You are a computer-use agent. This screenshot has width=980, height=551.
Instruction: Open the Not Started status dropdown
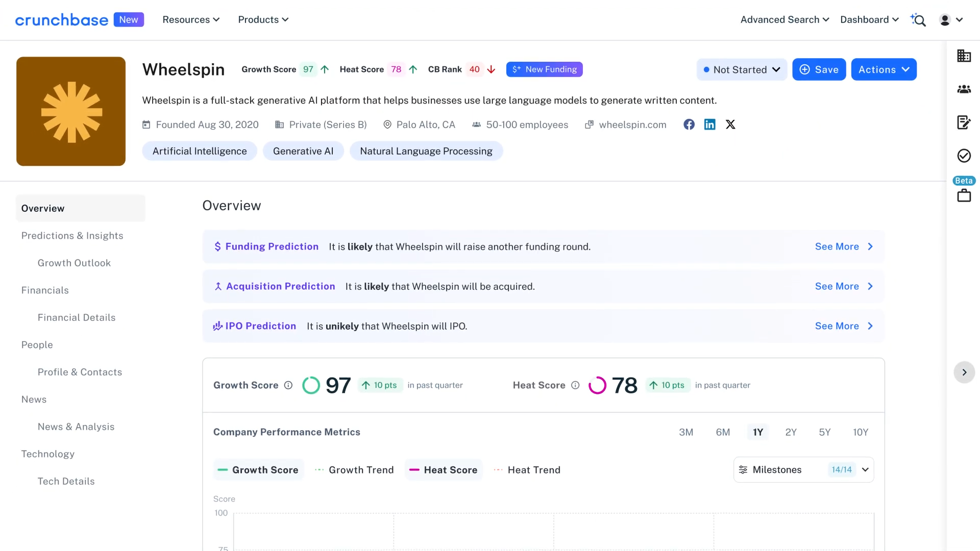tap(742, 69)
